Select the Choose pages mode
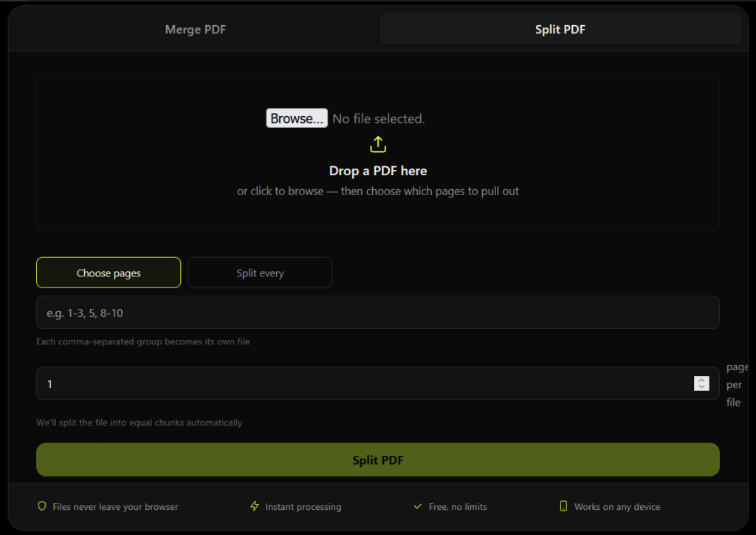Screen dimensions: 756x535 tap(109, 273)
